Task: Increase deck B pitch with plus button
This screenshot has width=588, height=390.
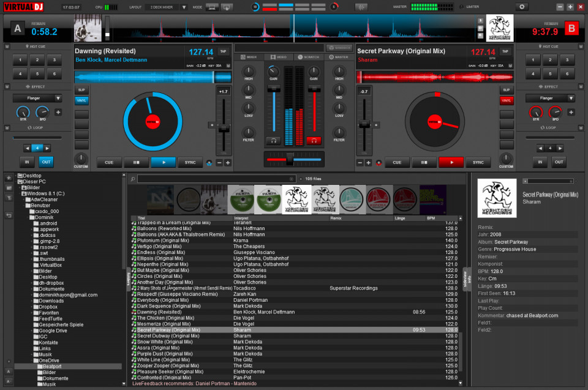Action: point(368,163)
